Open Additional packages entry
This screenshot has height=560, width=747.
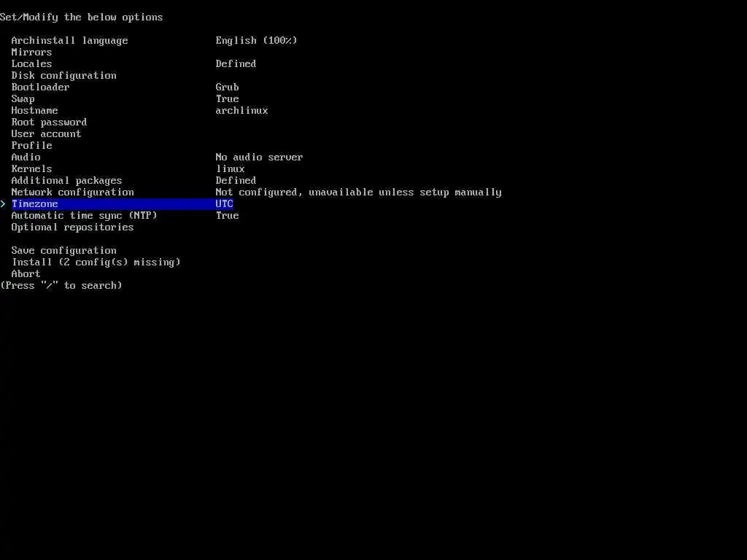(66, 181)
